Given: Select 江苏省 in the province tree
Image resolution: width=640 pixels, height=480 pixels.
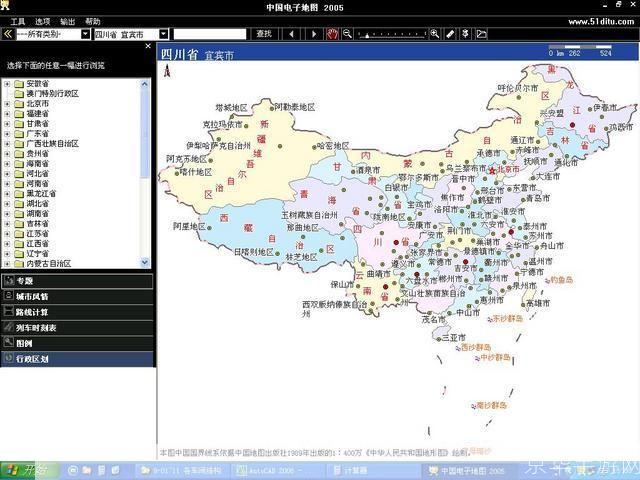Looking at the screenshot, I should 38,233.
